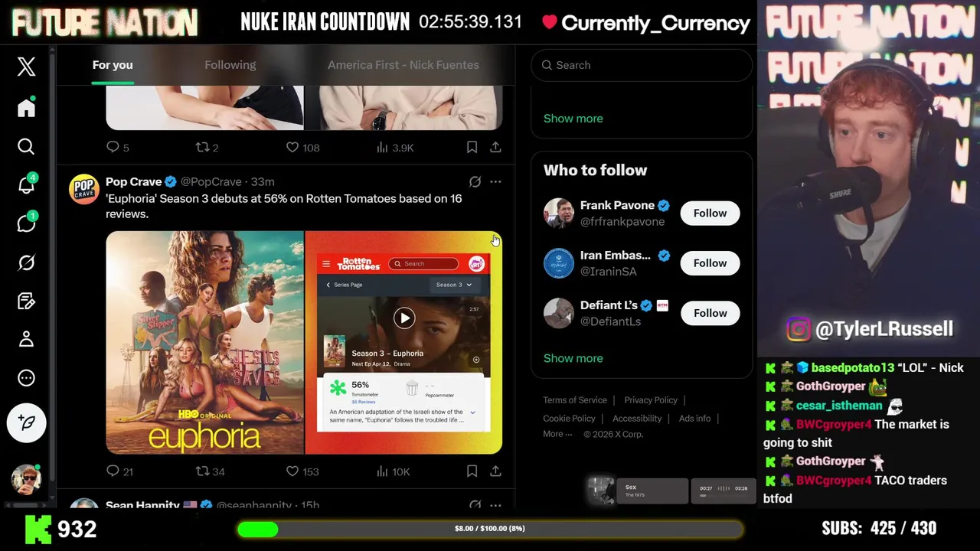Open Defiant L's profile avatar
Viewport: 980px width, 551px height.
pos(558,313)
